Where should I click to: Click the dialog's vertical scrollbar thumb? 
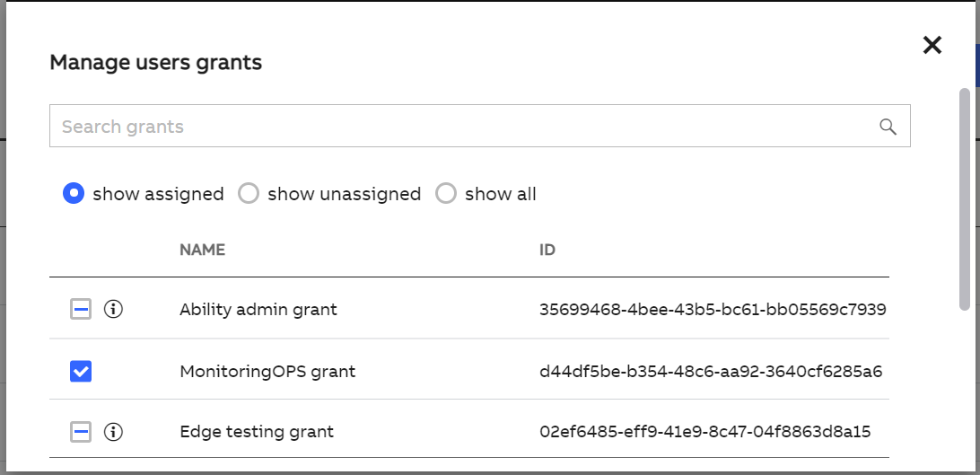point(965,198)
